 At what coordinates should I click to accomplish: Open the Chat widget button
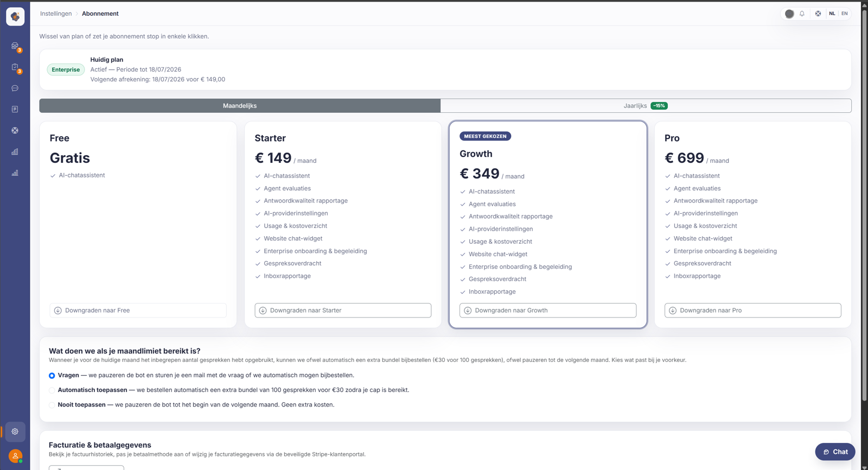835,452
